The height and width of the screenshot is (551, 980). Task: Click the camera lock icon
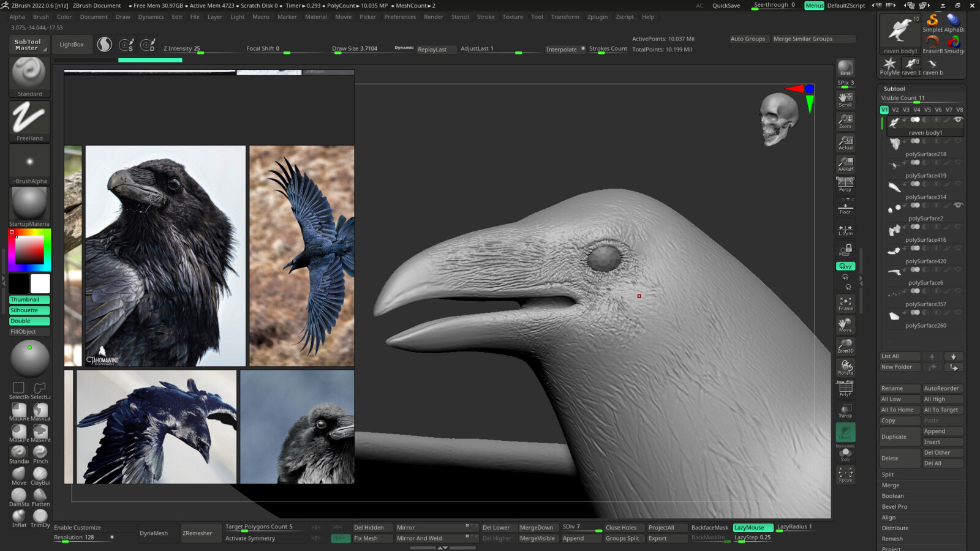tap(845, 250)
